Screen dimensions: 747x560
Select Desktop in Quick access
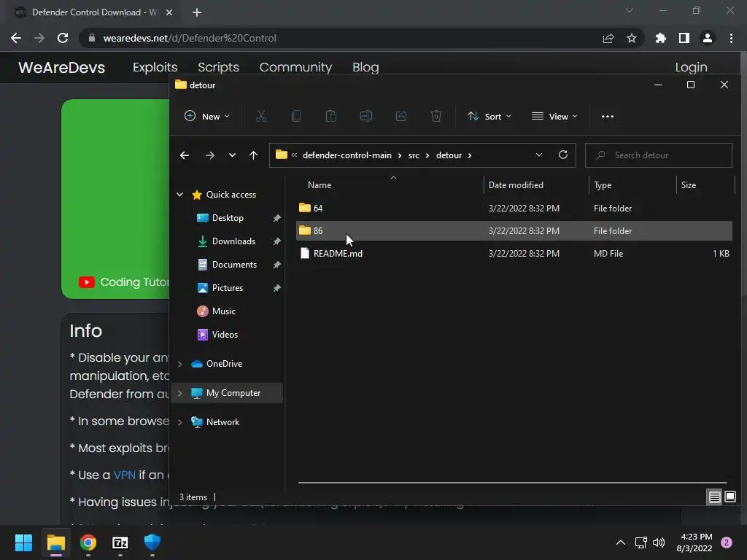coord(228,217)
